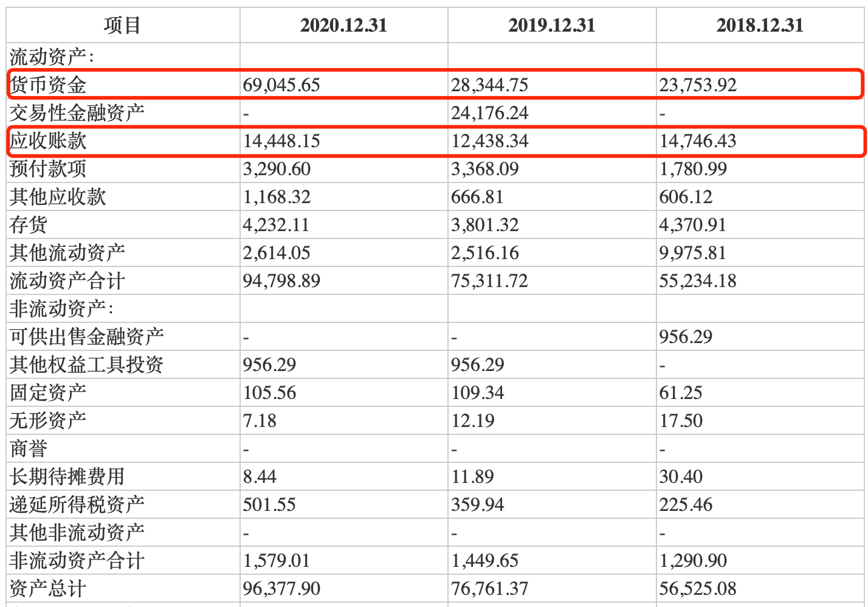Select the value 56,525.08
This screenshot has height=607, width=868.
[698, 588]
